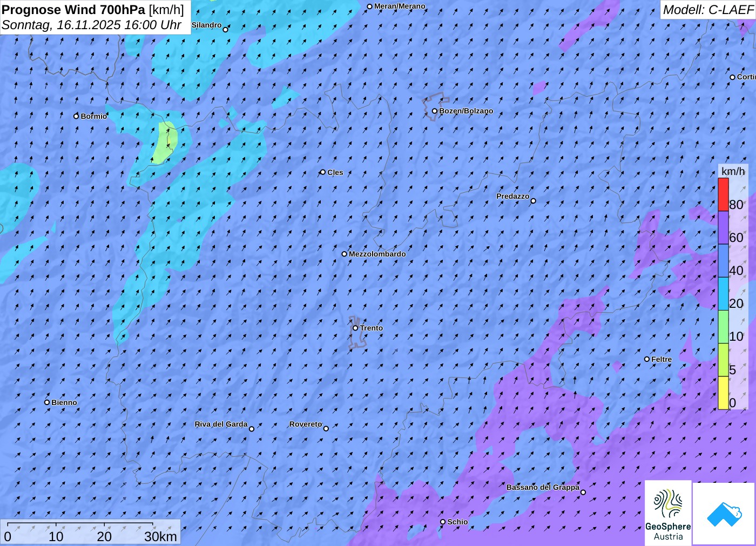Select the 'Bassano del Grappa' label
756x546 pixels.
coord(543,487)
